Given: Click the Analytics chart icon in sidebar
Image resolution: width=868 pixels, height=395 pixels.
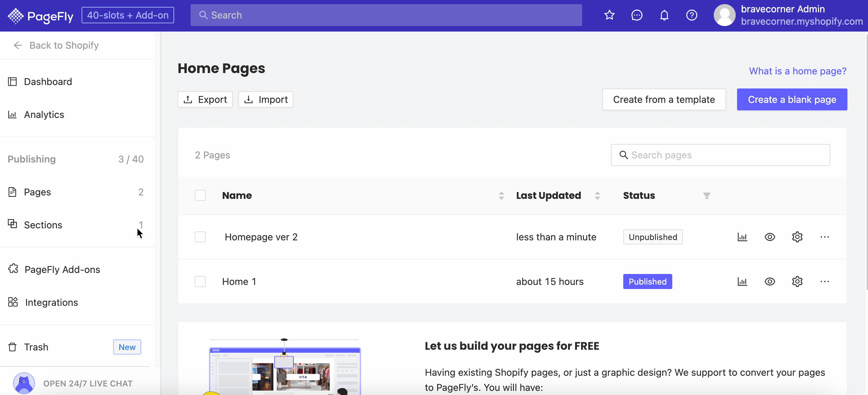Looking at the screenshot, I should tap(12, 115).
